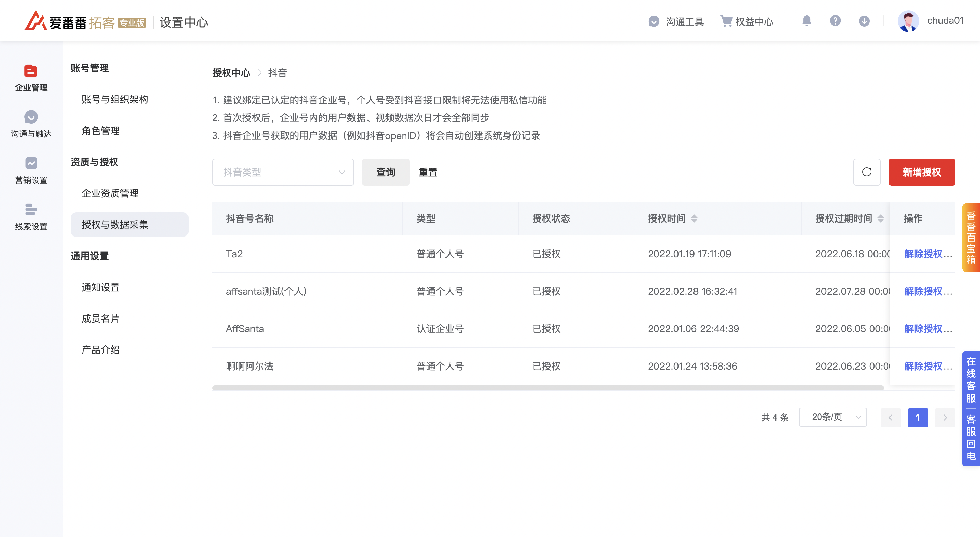Click the download icon in header
980x537 pixels.
(864, 21)
